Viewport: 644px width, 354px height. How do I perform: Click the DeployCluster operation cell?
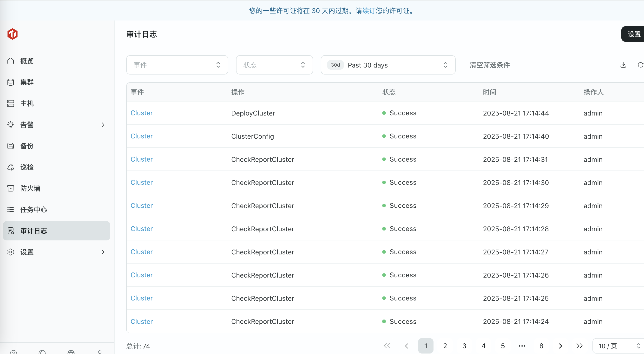[253, 113]
